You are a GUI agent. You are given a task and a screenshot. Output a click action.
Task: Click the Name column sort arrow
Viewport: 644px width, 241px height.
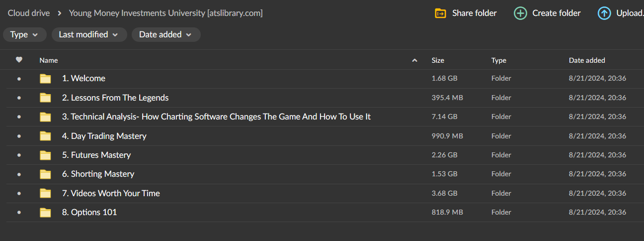click(414, 60)
